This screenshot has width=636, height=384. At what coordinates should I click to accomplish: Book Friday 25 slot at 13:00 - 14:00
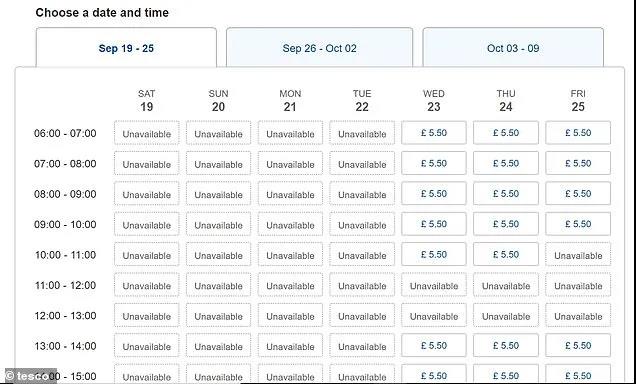pos(578,345)
